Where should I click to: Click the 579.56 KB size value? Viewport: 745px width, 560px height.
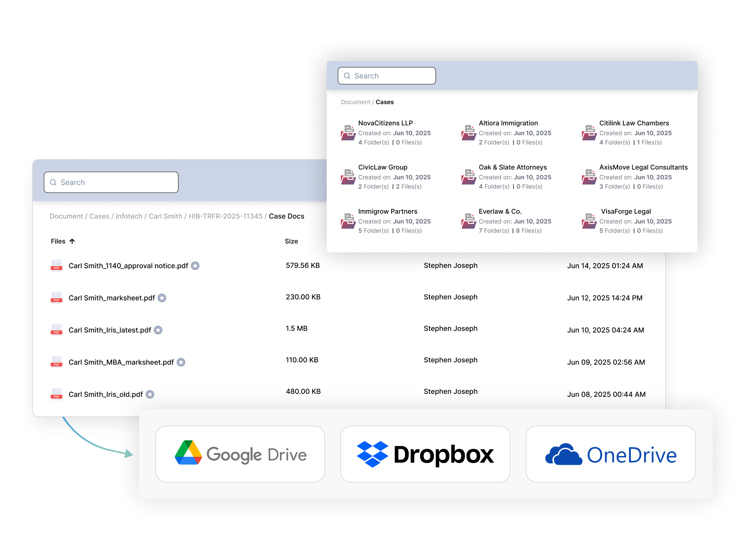(303, 265)
